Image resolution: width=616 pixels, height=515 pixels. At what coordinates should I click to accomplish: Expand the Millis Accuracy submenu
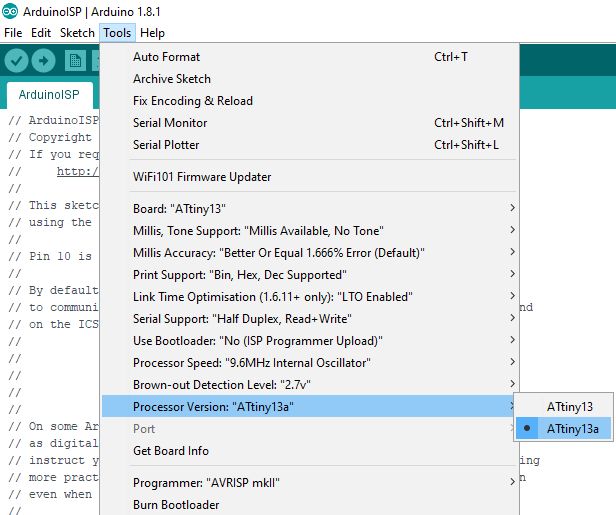pyautogui.click(x=310, y=253)
